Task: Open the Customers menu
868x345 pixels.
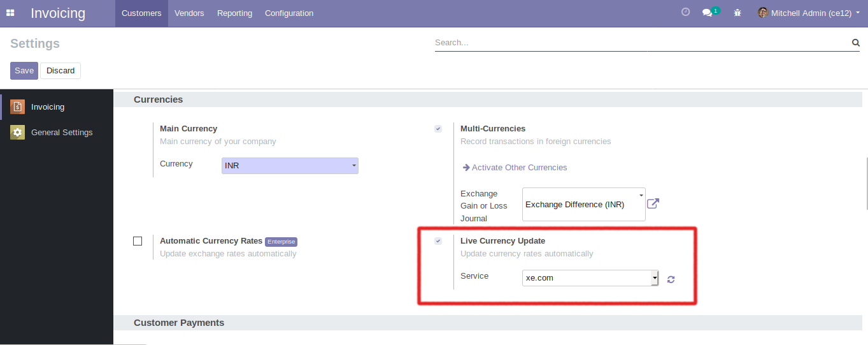Action: point(141,13)
